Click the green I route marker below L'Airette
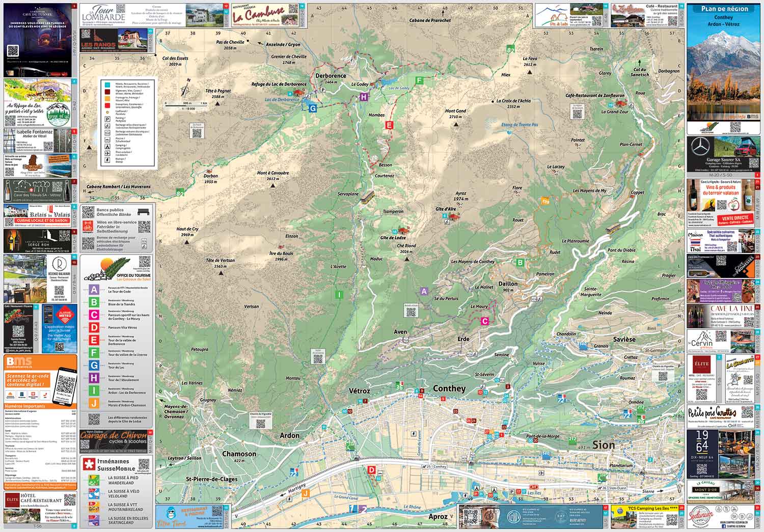 point(339,294)
